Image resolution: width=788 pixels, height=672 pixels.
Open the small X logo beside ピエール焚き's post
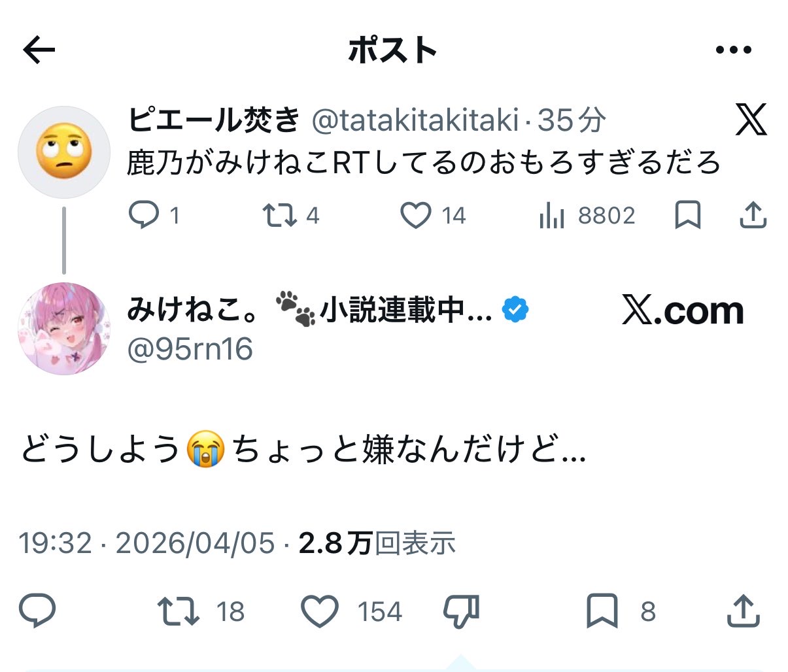751,120
